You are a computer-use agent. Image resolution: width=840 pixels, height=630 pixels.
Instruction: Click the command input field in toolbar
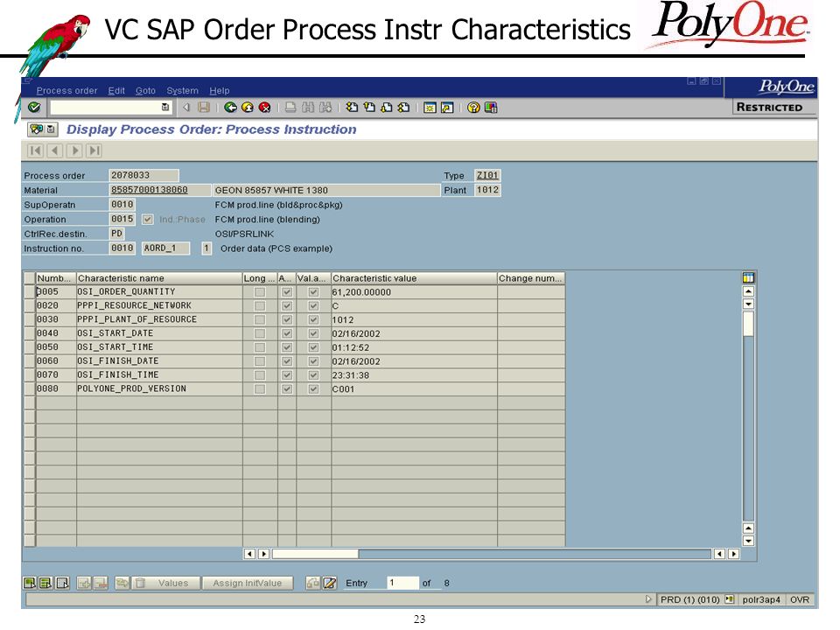click(x=110, y=108)
